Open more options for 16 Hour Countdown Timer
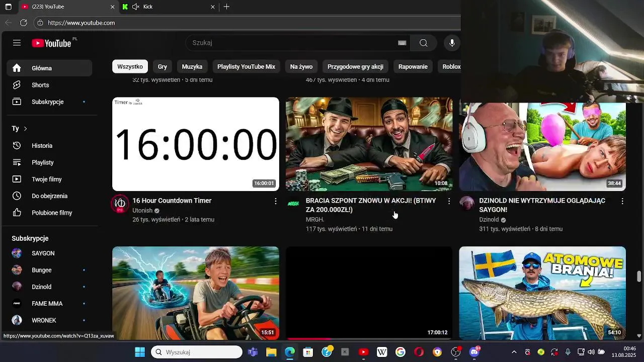Screen dimensions: 644x362 point(275,201)
